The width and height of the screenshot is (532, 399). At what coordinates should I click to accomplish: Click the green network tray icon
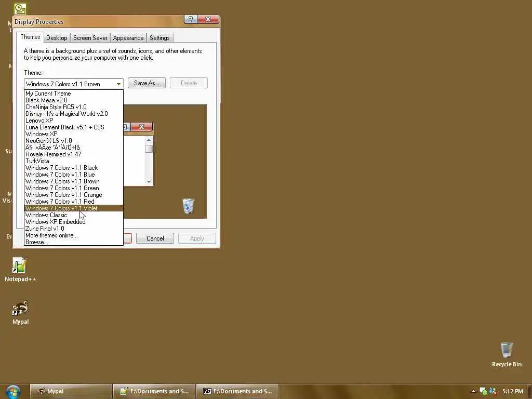(x=483, y=392)
